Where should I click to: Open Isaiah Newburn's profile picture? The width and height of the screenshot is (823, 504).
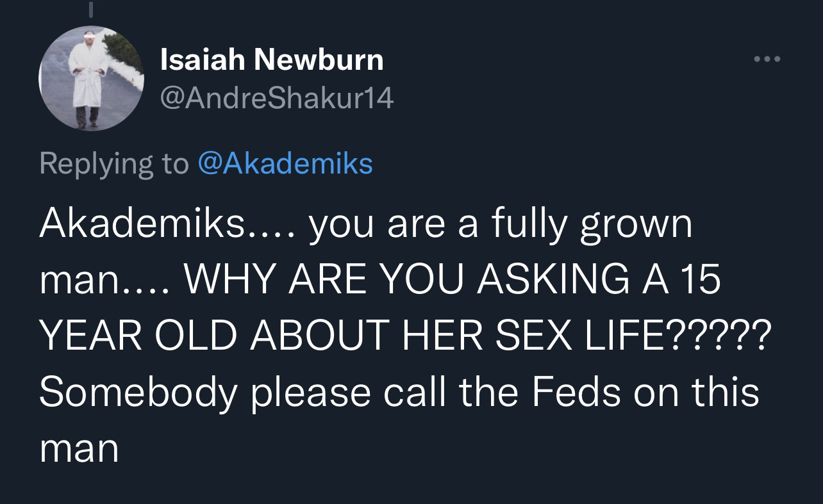coord(92,78)
